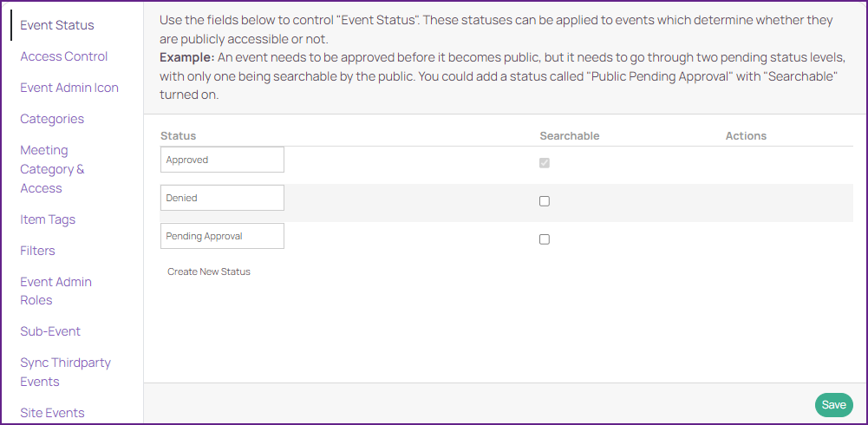Edit the Denied status text field
Screen dimensions: 868x425
click(223, 198)
